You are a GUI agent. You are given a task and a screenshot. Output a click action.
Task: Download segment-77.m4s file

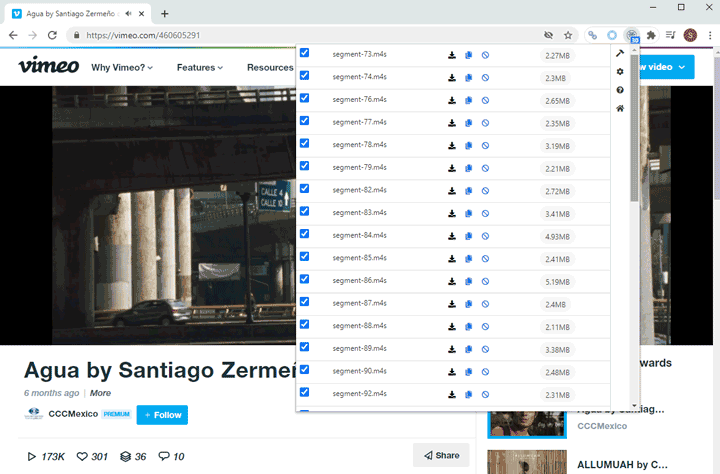coord(452,123)
